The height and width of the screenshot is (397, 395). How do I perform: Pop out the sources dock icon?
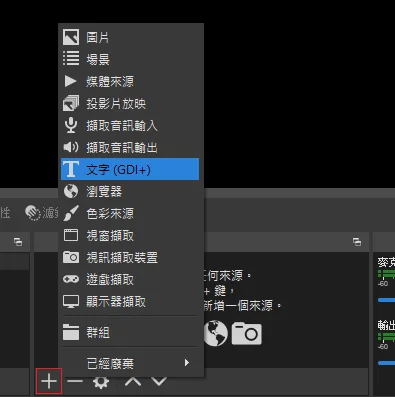357,242
